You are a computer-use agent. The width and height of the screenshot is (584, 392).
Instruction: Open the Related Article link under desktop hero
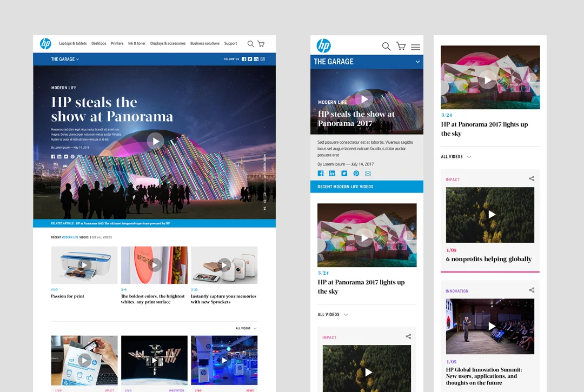pos(110,223)
